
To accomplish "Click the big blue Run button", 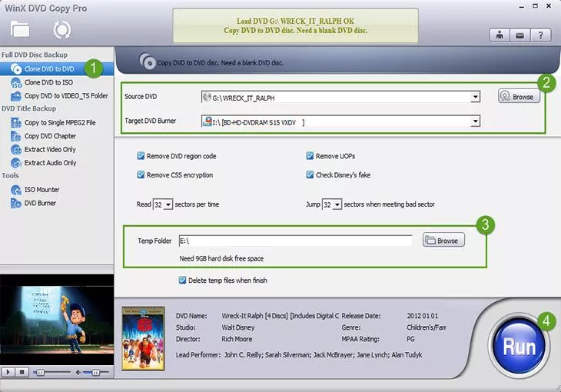I will pos(519,346).
